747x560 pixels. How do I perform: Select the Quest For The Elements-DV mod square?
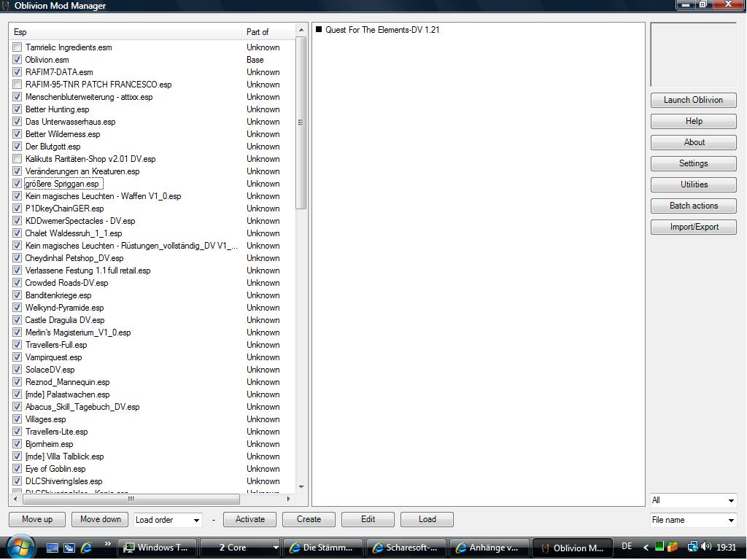point(319,30)
